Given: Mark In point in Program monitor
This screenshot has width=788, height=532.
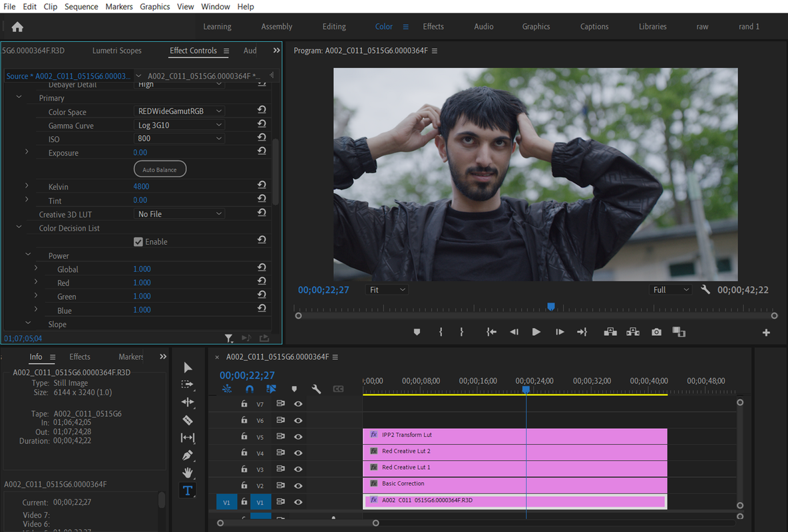Looking at the screenshot, I should 441,332.
